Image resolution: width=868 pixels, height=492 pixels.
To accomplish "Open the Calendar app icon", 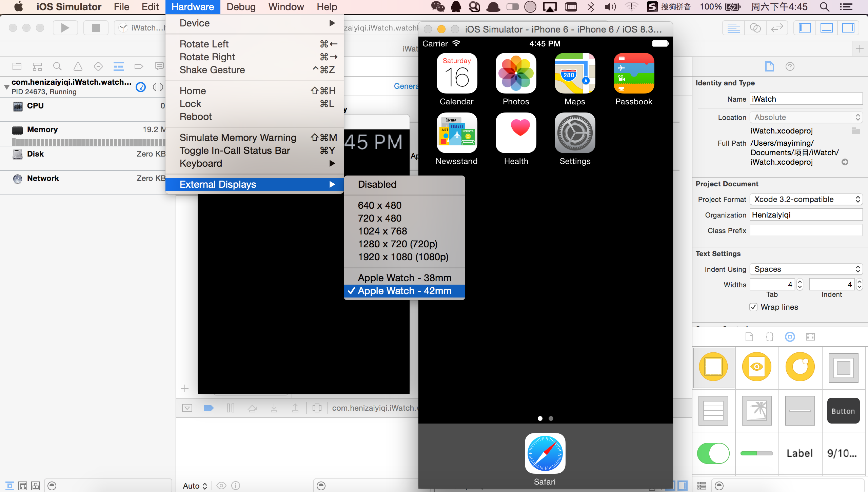I will click(457, 73).
